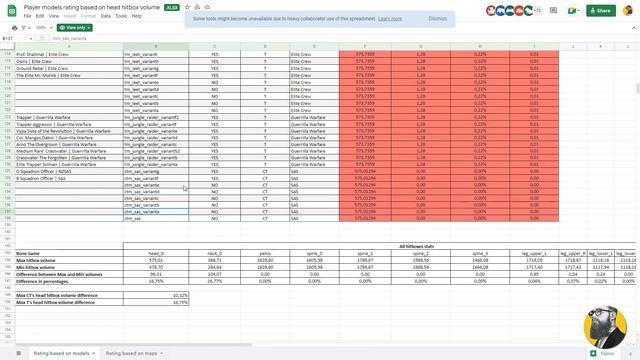The image size is (640, 360).
Task: Open the View only mode dropdown
Action: [x=75, y=28]
